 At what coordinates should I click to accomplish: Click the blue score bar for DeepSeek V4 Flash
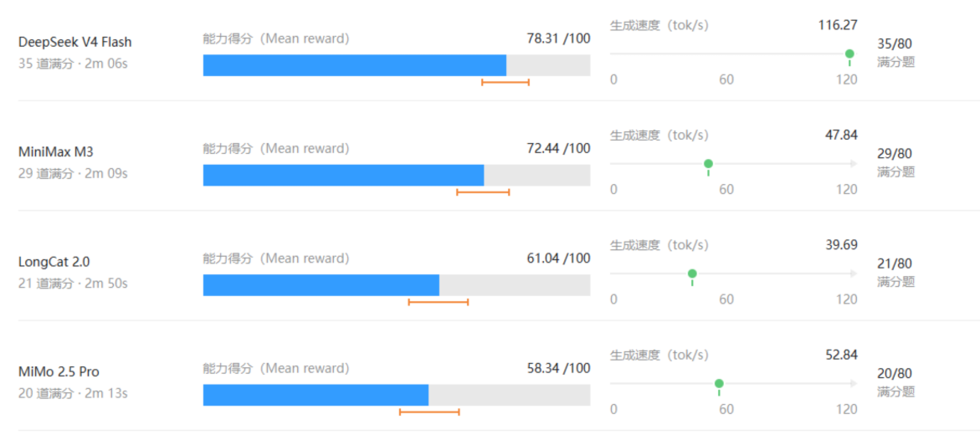(354, 65)
